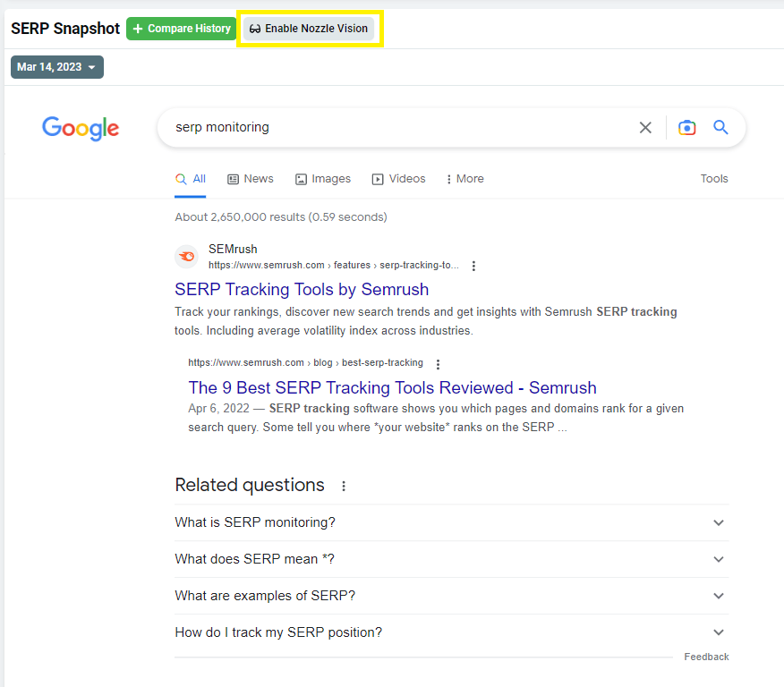Expand 'What is SERP monitoring?' question

tap(451, 522)
